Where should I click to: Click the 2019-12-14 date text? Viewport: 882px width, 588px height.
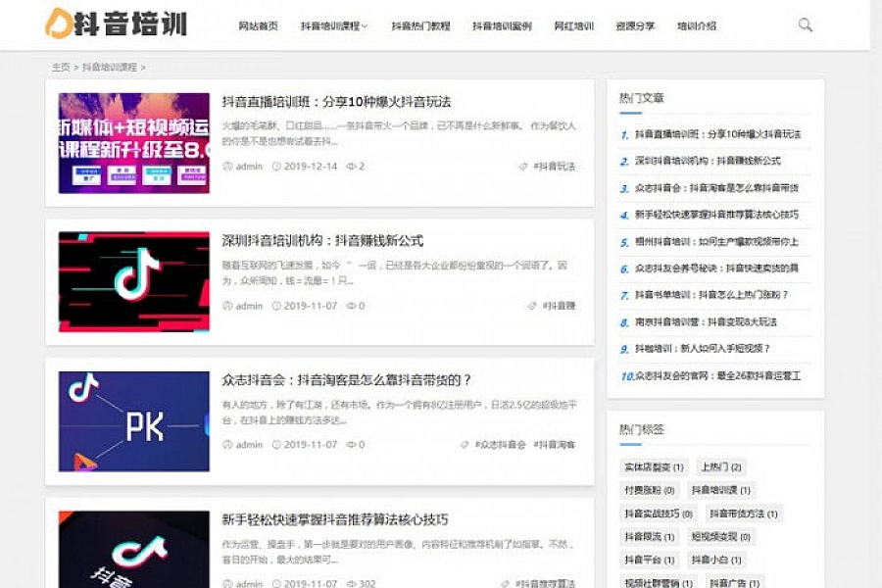311,166
